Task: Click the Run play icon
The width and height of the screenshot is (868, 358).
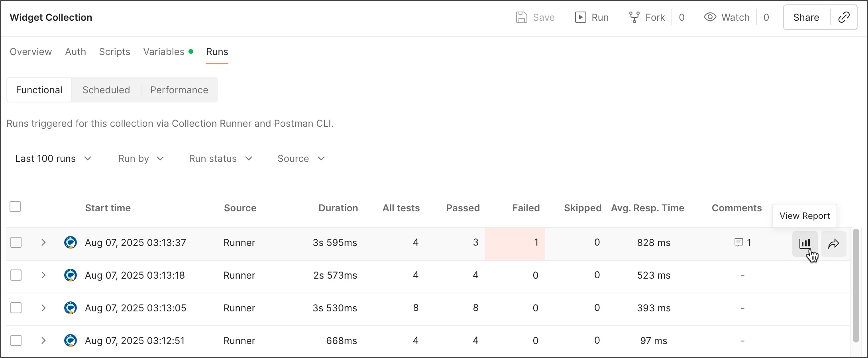Action: coord(580,17)
